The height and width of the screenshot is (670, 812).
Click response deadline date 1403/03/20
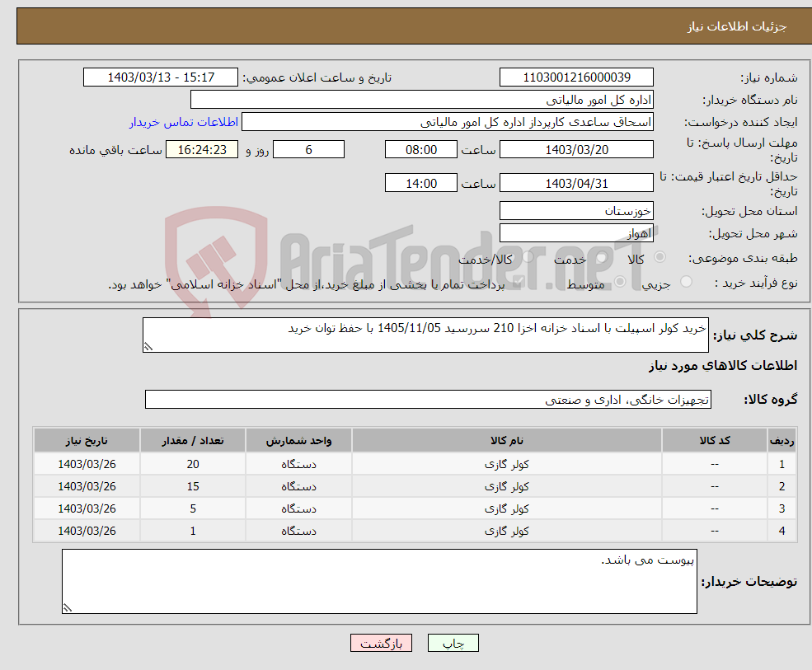[576, 150]
